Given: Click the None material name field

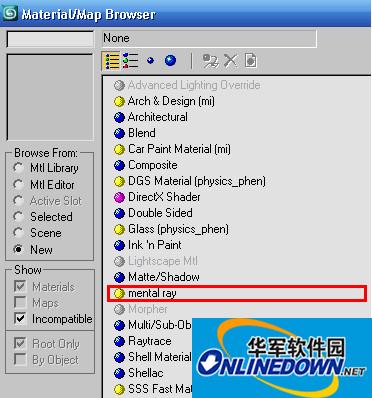Looking at the screenshot, I should pos(209,38).
